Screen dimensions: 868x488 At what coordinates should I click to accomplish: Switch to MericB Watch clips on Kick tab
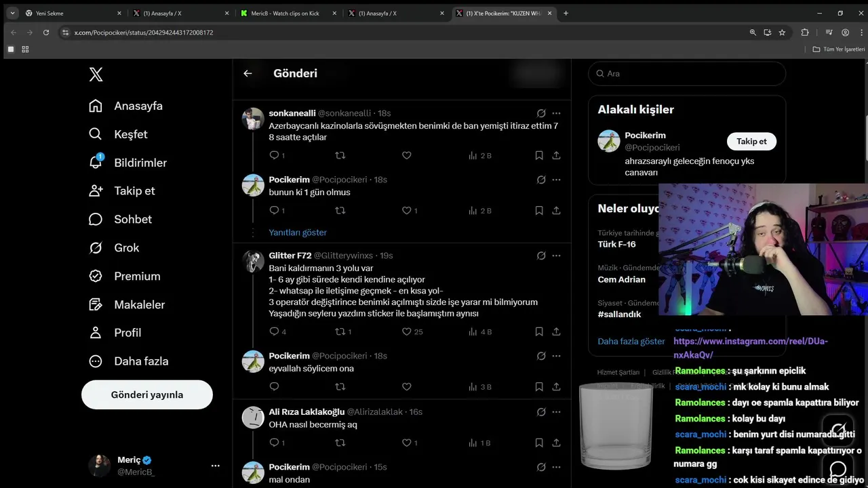pos(289,13)
